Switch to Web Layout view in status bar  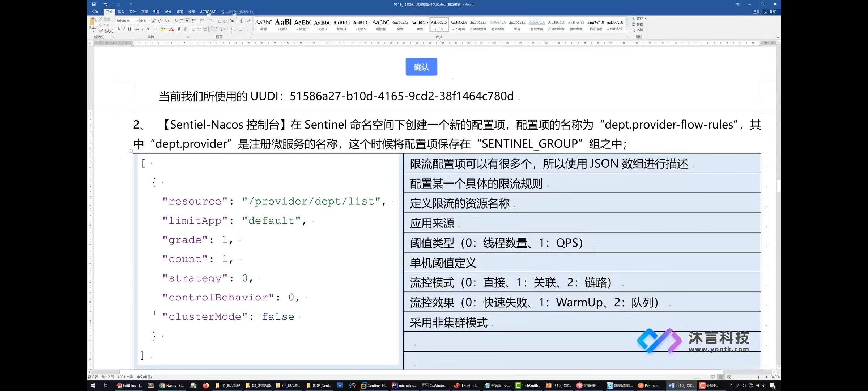pyautogui.click(x=729, y=377)
